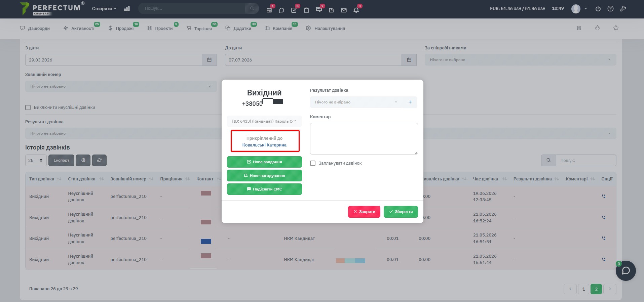
Task: Open the mail envelope icon in top bar
Action: (x=344, y=10)
